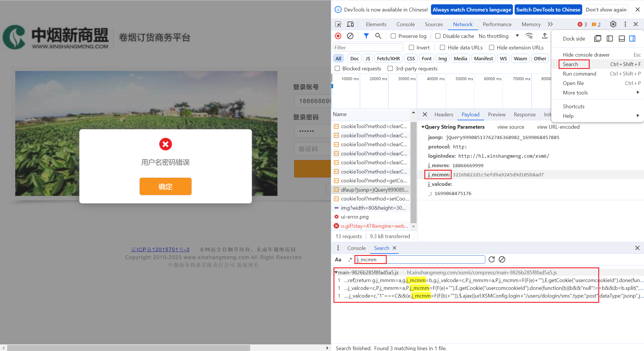Click the j_mcmm search input field

pyautogui.click(x=420, y=259)
